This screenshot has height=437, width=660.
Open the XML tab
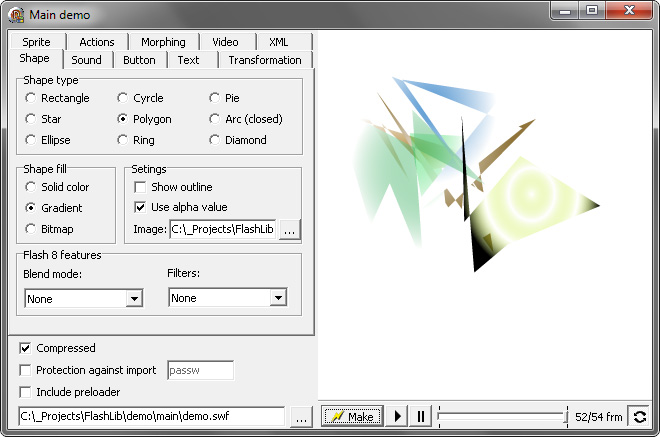pyautogui.click(x=279, y=42)
